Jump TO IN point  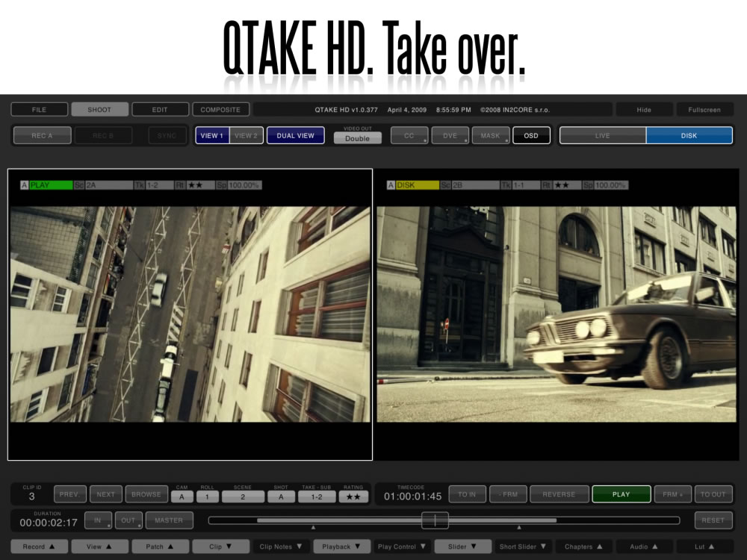468,494
